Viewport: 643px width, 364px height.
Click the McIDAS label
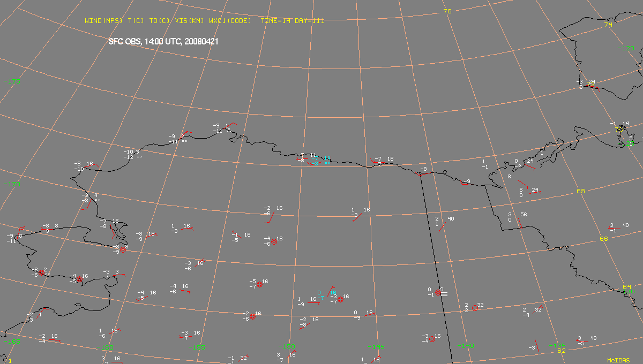(618, 361)
